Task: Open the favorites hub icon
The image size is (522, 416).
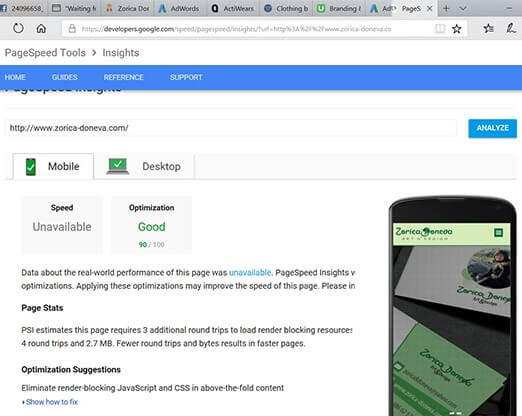Action: coord(488,29)
